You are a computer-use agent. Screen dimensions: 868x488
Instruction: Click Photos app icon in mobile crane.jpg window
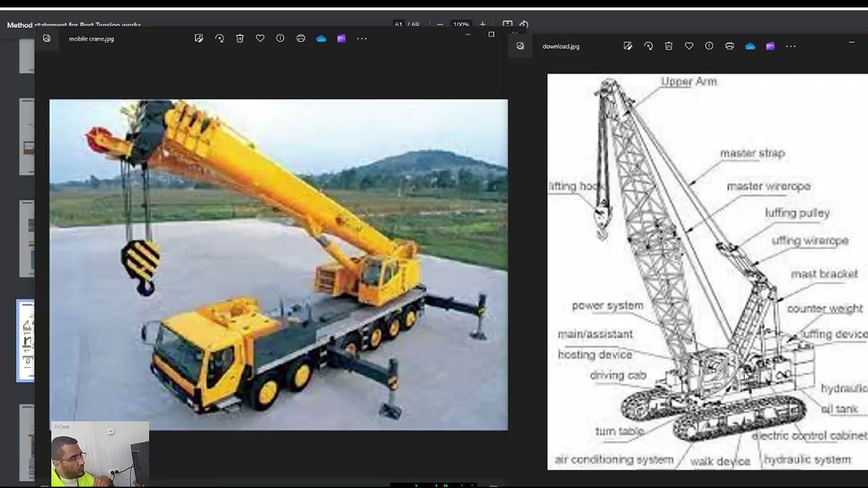(47, 39)
